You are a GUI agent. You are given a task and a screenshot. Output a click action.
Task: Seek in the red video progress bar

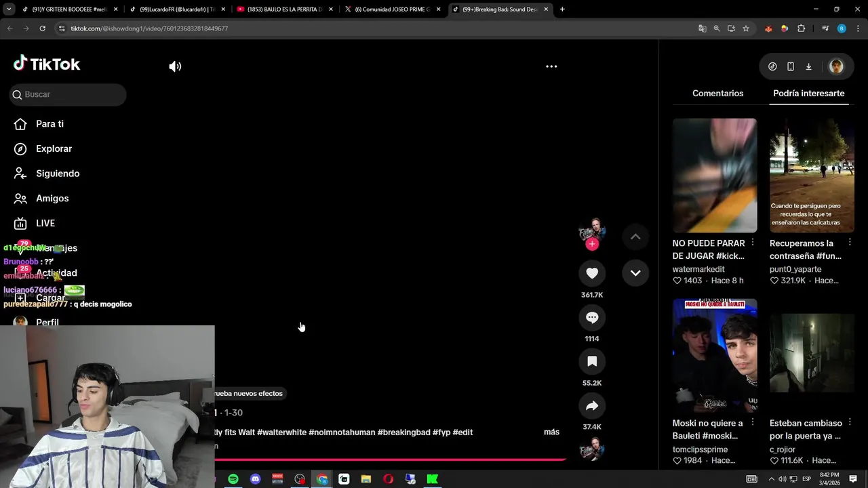point(390,460)
